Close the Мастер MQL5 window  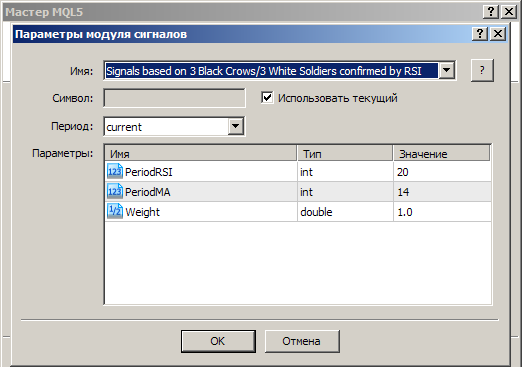point(509,12)
